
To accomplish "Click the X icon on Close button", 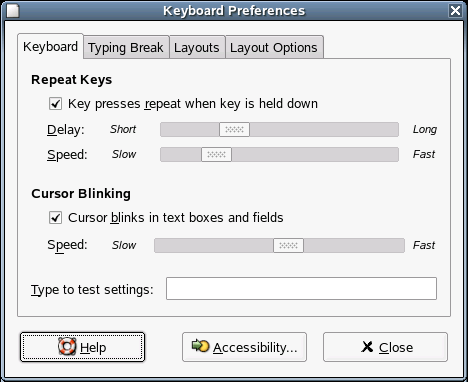I will 367,347.
